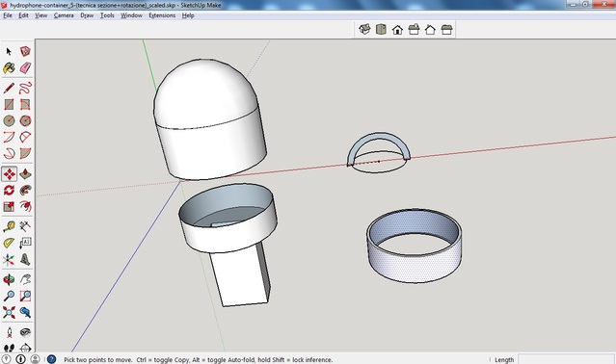Pick the Polygon tool
This screenshot has height=364, width=616.
click(x=25, y=120)
